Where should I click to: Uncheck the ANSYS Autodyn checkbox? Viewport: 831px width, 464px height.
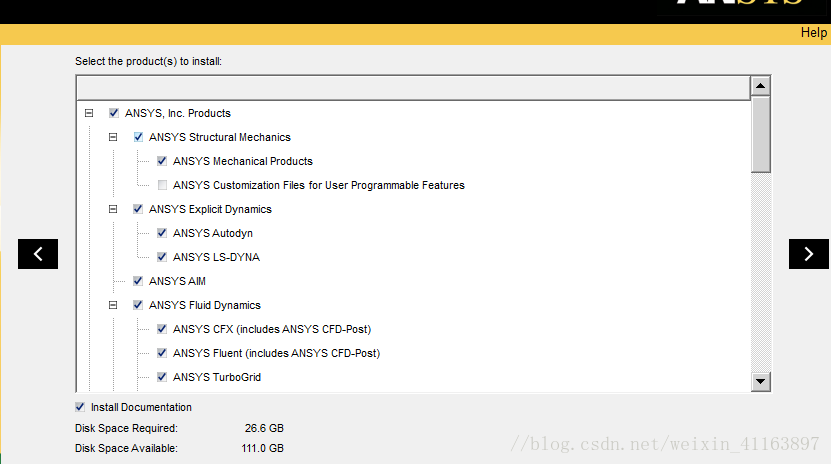click(162, 233)
